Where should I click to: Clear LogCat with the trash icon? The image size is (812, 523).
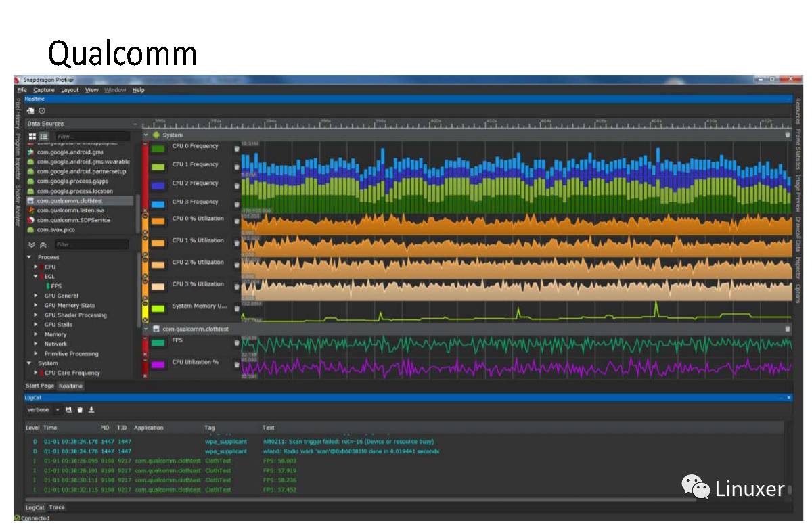pos(80,409)
